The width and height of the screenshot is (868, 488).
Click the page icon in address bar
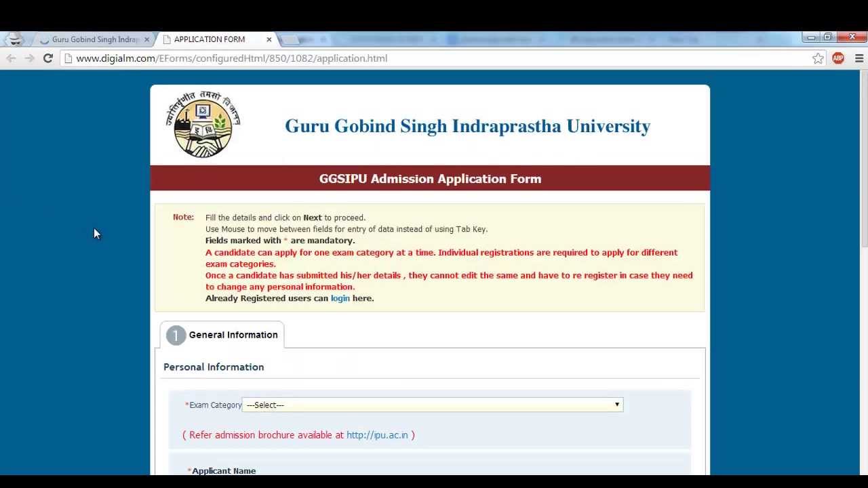(68, 58)
